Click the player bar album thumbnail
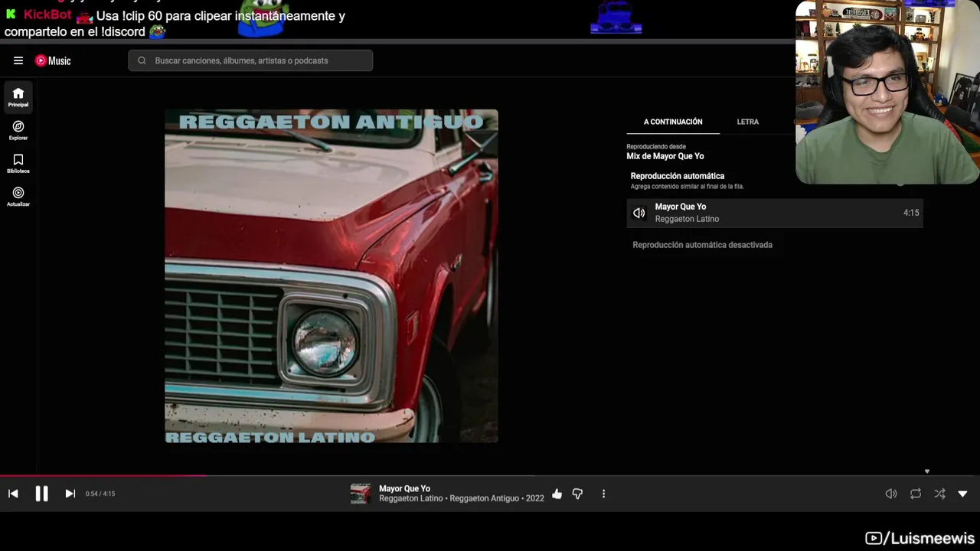The width and height of the screenshot is (980, 551). (x=361, y=494)
